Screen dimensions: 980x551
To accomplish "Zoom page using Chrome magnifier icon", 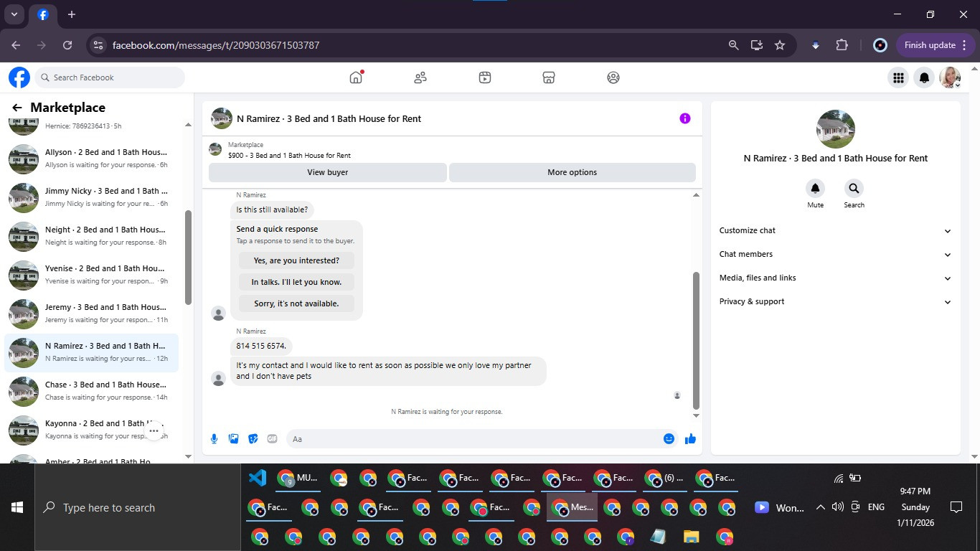I will [x=733, y=45].
